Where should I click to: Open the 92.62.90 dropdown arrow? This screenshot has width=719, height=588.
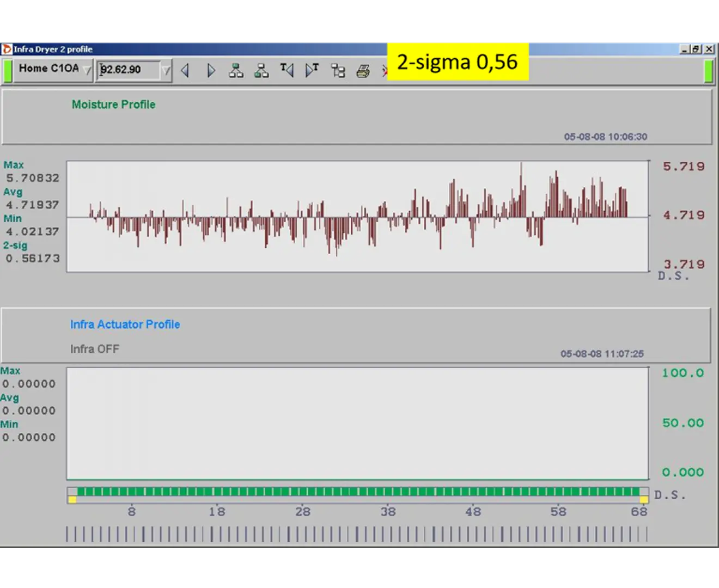click(x=166, y=71)
